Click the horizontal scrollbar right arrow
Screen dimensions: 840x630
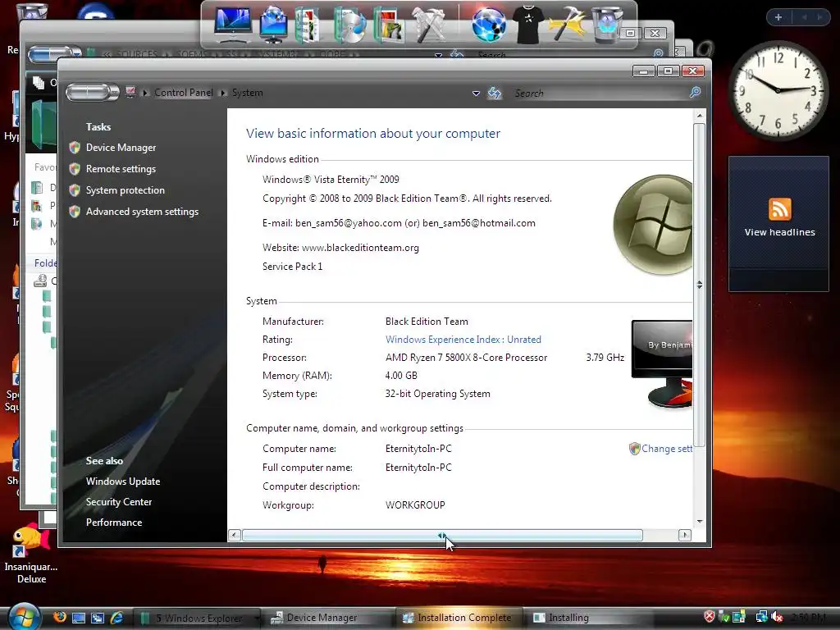(685, 535)
